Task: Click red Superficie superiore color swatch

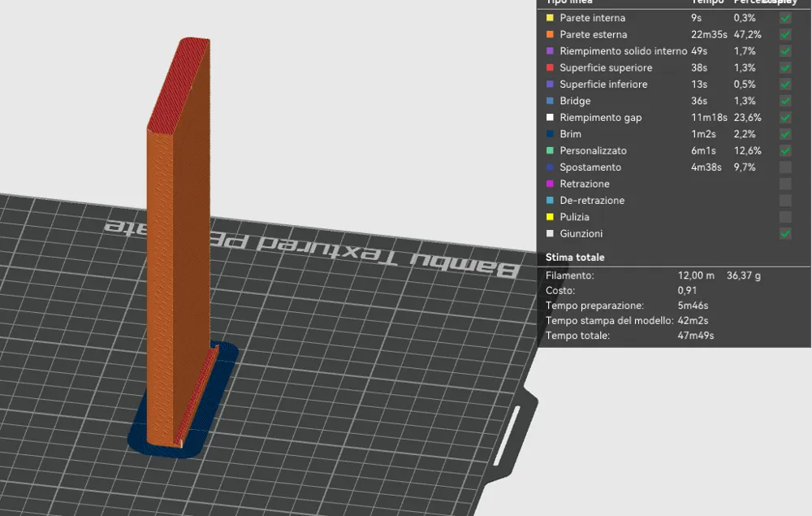Action: coord(550,67)
